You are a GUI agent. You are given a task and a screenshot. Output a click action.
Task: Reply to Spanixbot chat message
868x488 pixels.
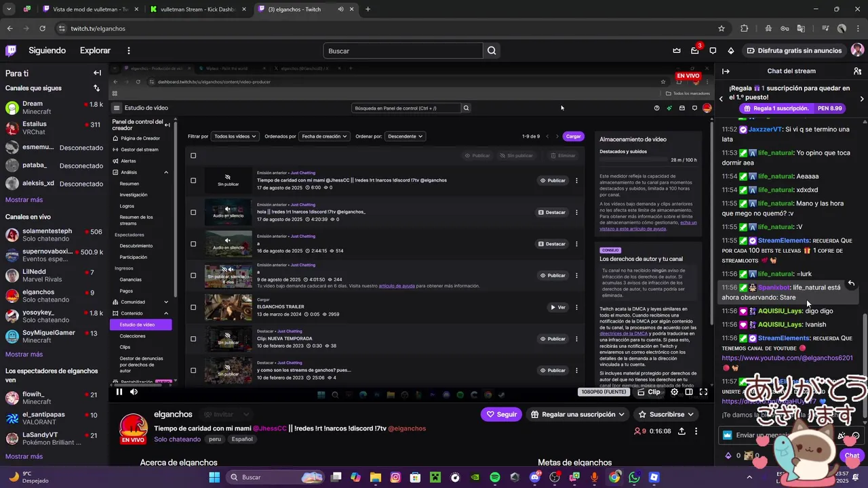pyautogui.click(x=851, y=283)
